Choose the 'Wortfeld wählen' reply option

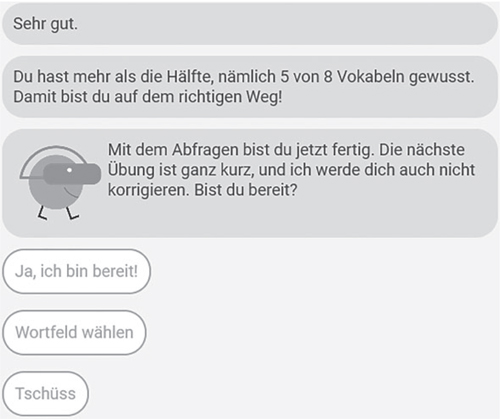point(74,333)
